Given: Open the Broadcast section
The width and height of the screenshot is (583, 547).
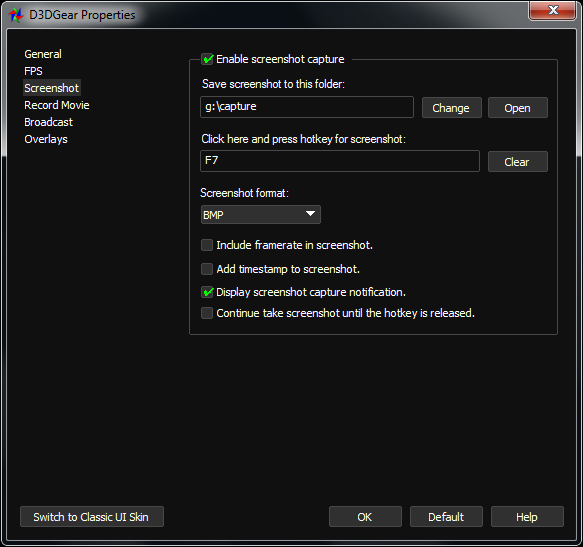Looking at the screenshot, I should pyautogui.click(x=48, y=122).
